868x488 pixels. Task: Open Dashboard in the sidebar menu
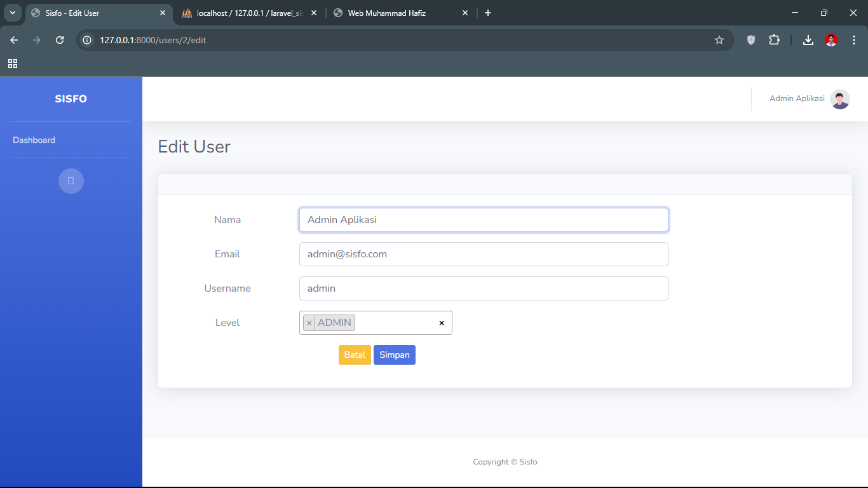click(x=34, y=140)
